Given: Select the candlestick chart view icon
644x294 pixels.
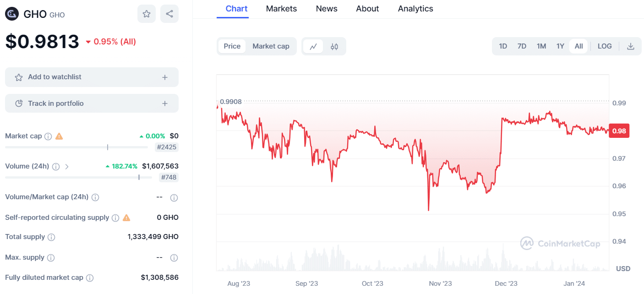Looking at the screenshot, I should pyautogui.click(x=334, y=46).
